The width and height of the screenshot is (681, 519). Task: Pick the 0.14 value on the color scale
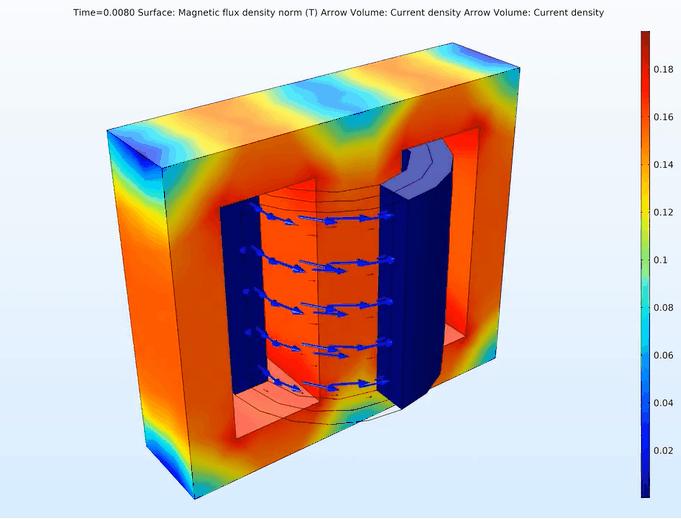point(664,164)
